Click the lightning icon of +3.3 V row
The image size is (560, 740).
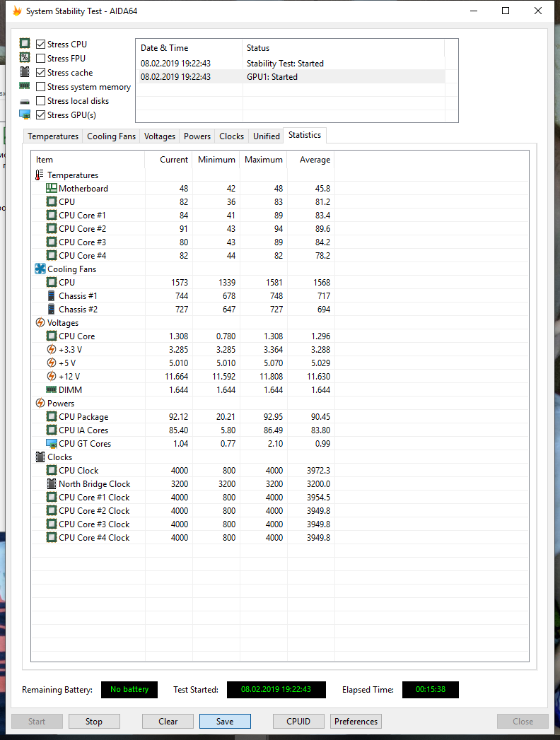point(52,349)
